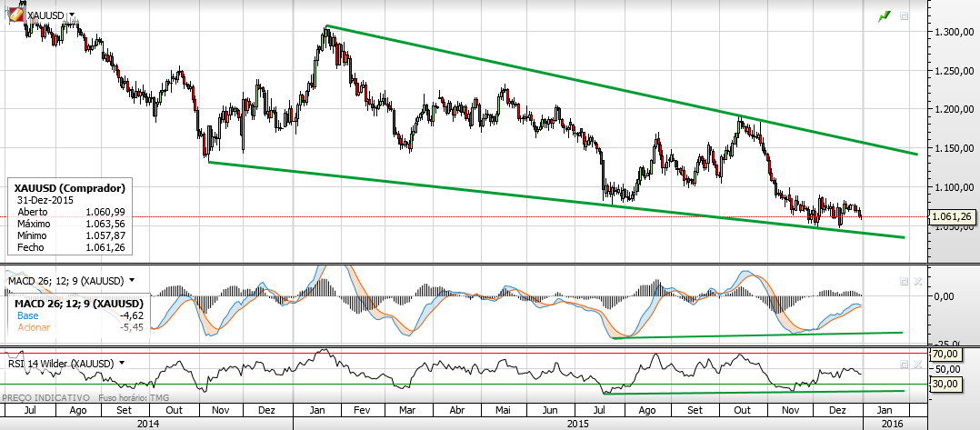Maximize the MACD indicator panel
Viewport: 980px width, 430px height.
[x=904, y=282]
